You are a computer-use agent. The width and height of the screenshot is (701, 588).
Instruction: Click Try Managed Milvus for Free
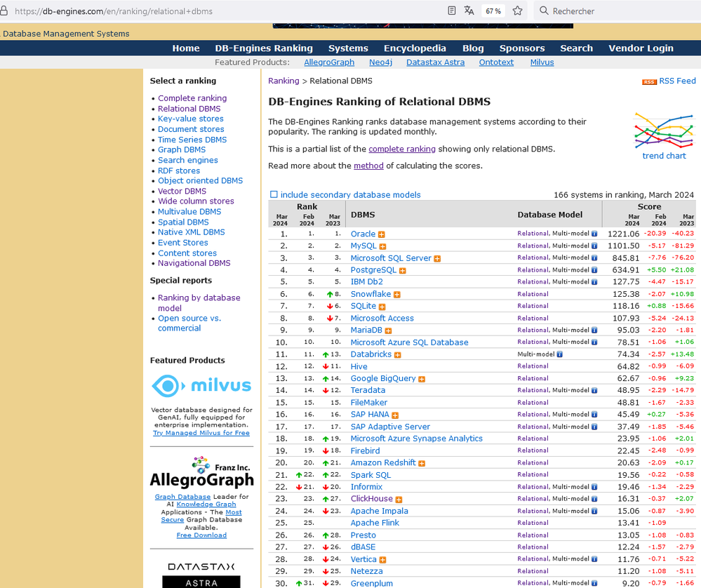201,433
